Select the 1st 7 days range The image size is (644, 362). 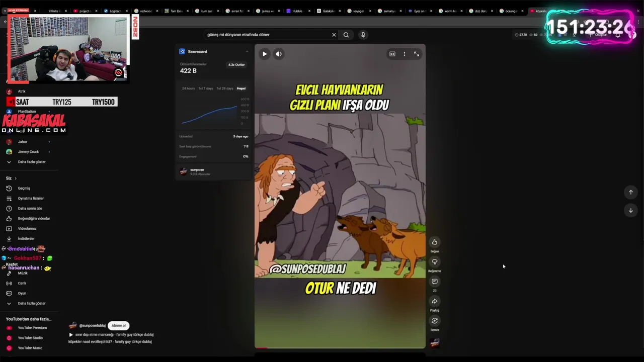click(206, 88)
